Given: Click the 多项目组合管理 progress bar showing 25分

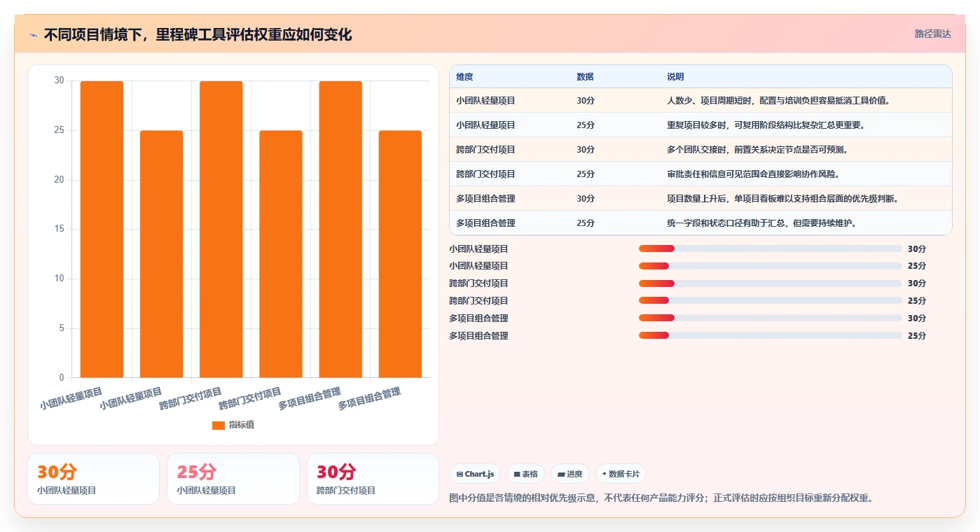Looking at the screenshot, I should point(771,336).
